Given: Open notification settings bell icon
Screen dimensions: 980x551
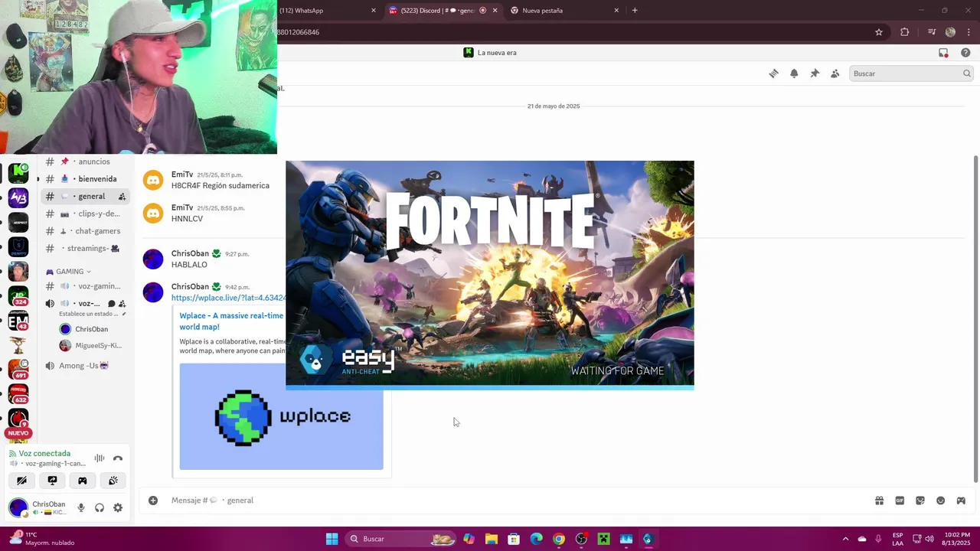Looking at the screenshot, I should (x=794, y=73).
